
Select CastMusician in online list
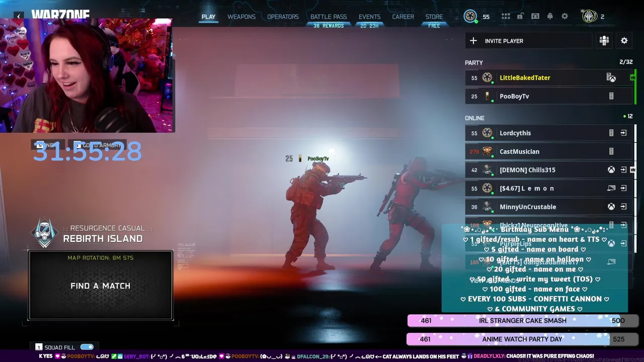tap(549, 151)
